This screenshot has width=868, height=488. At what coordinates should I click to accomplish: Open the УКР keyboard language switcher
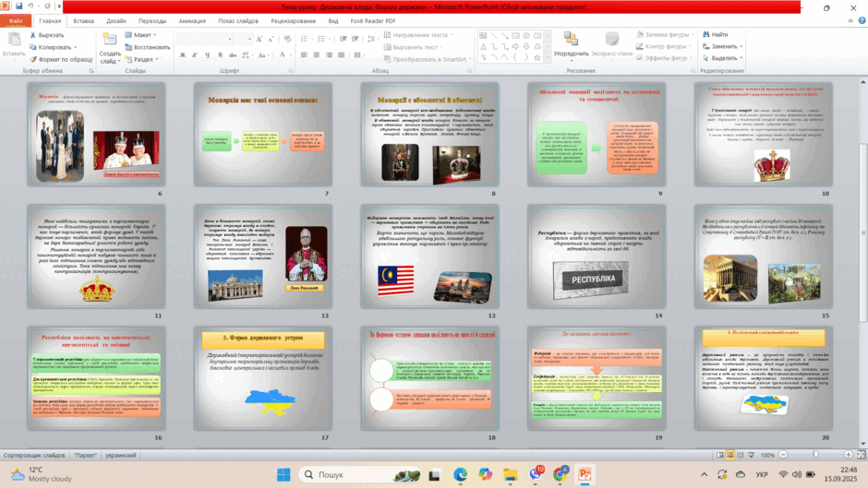click(x=762, y=475)
